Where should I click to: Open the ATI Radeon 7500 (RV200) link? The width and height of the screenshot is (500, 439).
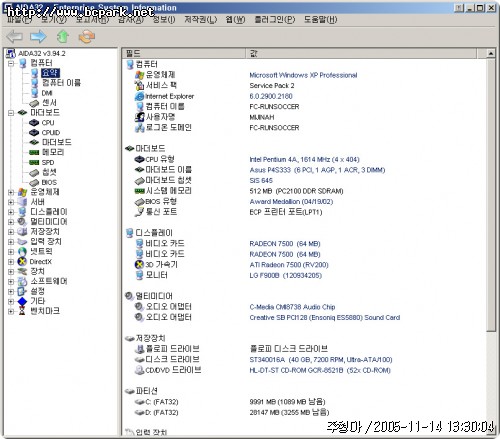289,265
